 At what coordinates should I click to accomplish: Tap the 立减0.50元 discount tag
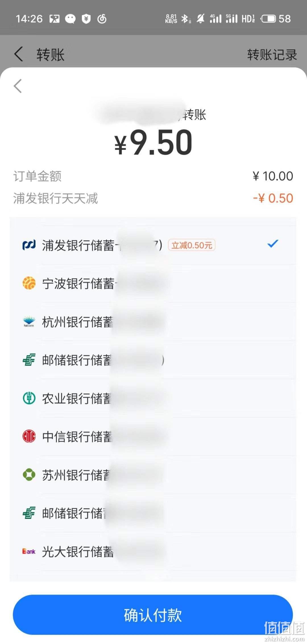192,245
